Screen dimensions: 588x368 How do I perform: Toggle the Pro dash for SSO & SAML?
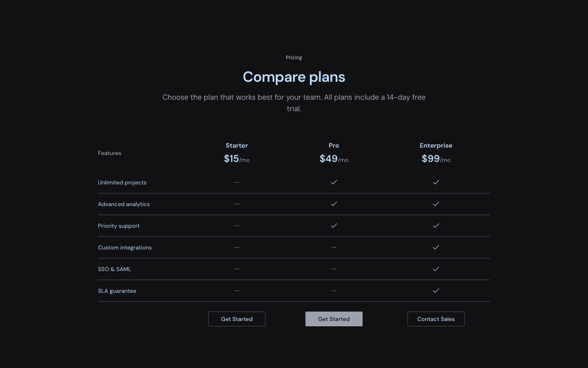pyautogui.click(x=334, y=269)
